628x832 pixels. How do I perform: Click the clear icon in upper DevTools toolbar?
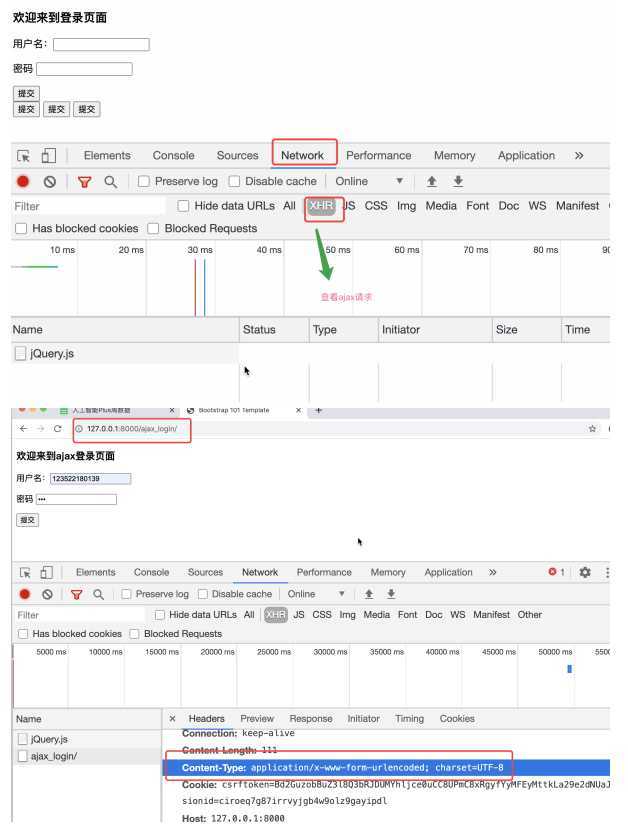click(x=50, y=181)
